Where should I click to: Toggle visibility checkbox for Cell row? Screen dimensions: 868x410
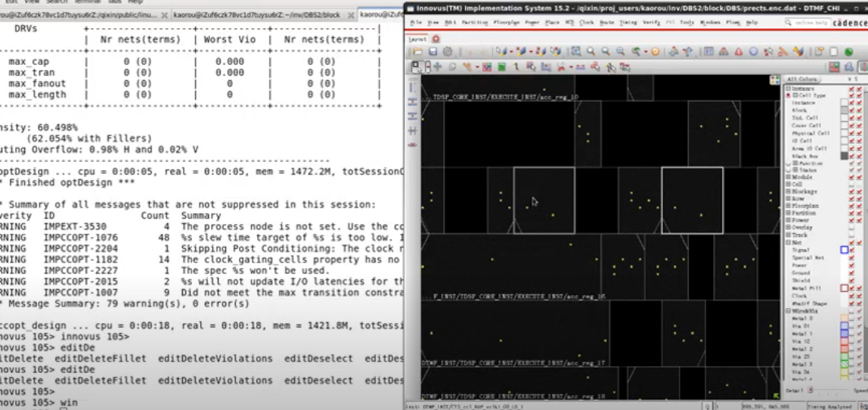point(852,183)
